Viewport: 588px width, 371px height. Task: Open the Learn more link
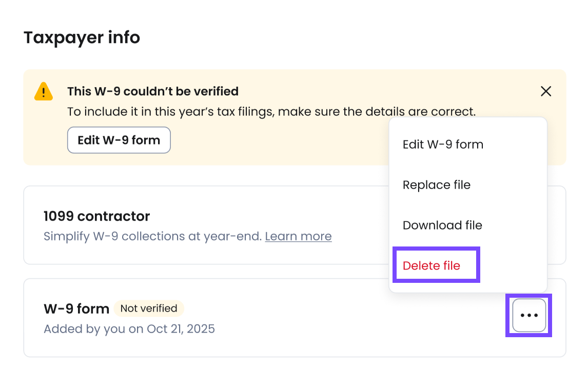pyautogui.click(x=298, y=236)
